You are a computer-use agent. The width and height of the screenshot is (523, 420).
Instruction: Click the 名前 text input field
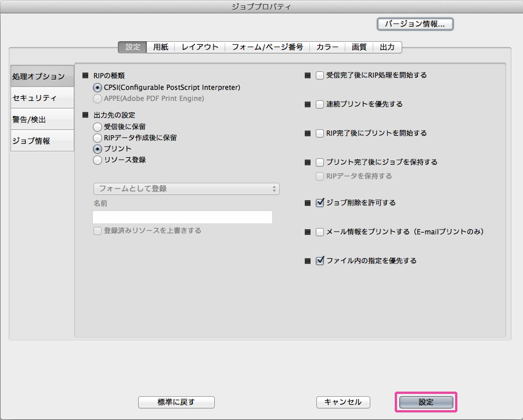182,218
